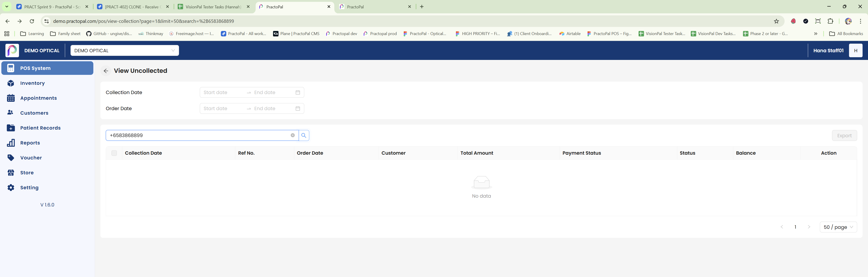The image size is (868, 277).
Task: Switch to VisionPal Tester Tasks browser tab
Action: pyautogui.click(x=213, y=7)
